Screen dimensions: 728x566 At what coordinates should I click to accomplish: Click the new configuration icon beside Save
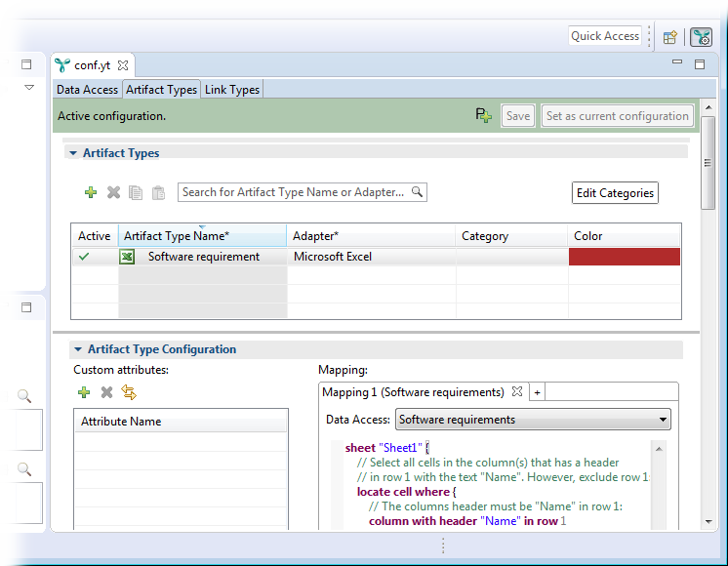pos(483,115)
